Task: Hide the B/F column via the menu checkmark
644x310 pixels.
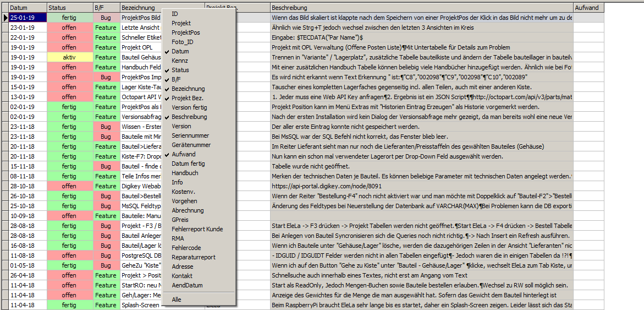Action: (177, 79)
